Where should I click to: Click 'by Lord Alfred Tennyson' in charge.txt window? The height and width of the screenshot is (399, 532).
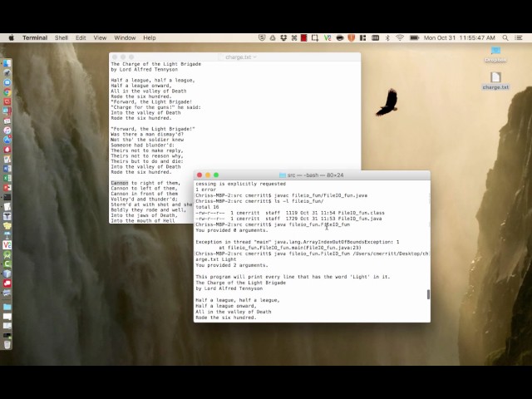[144, 69]
